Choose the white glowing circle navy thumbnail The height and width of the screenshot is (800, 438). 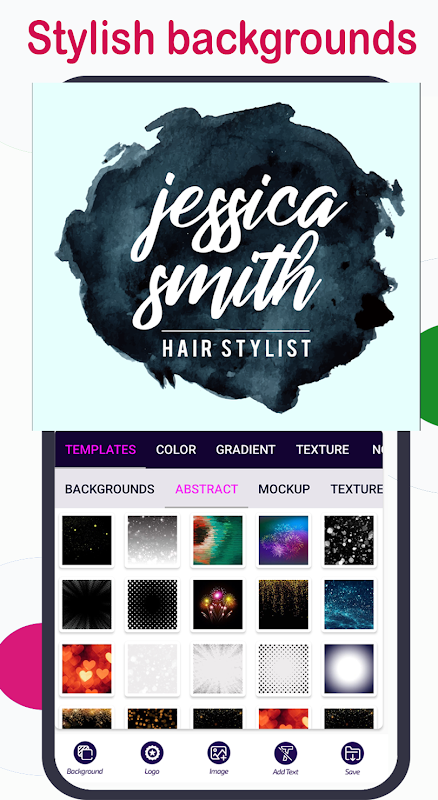(x=349, y=668)
